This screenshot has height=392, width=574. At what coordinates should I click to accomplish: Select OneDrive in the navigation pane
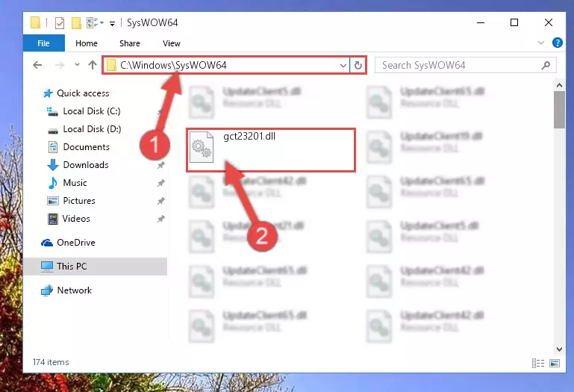(x=76, y=243)
